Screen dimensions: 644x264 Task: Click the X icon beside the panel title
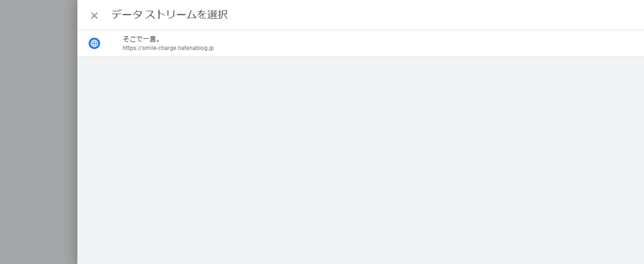[94, 16]
